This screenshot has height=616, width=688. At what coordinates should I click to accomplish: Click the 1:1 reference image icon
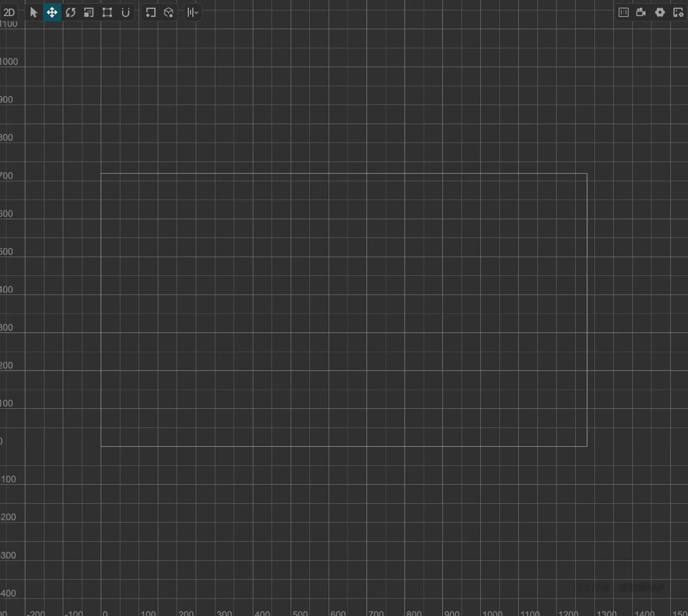pos(623,13)
